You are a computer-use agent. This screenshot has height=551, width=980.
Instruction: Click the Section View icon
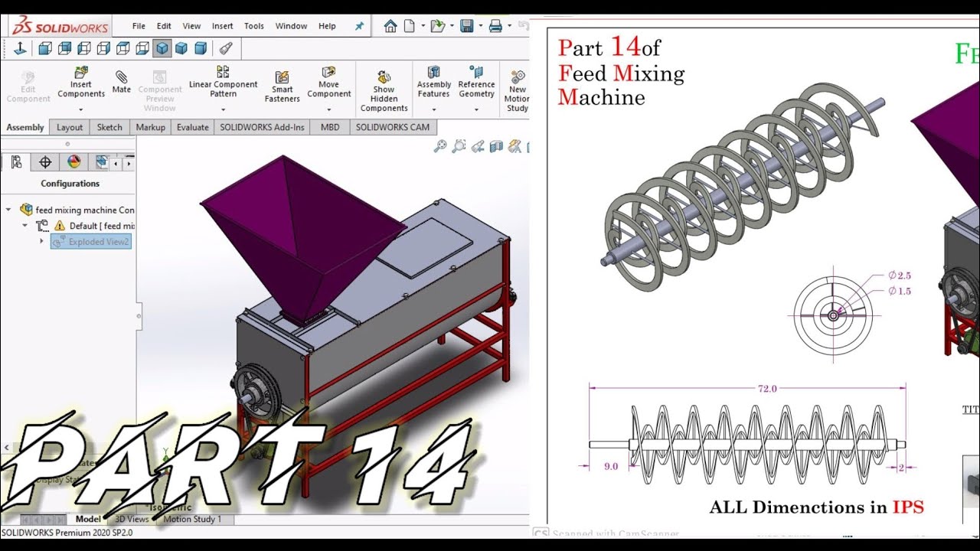point(496,146)
